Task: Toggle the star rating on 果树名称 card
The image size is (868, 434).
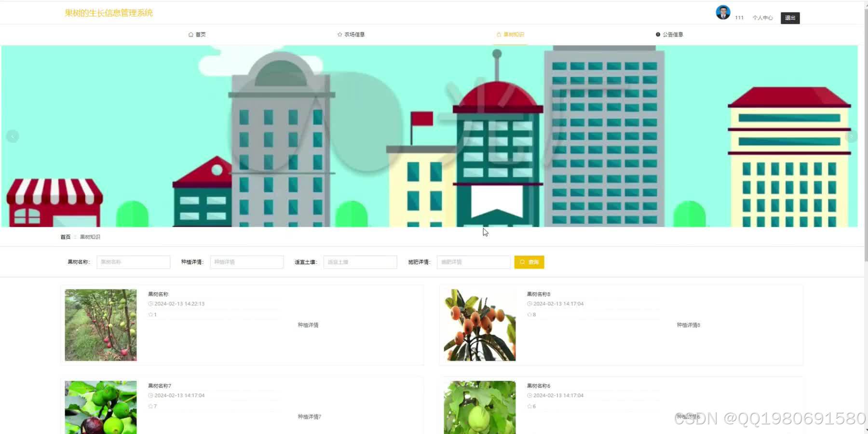Action: pos(151,314)
